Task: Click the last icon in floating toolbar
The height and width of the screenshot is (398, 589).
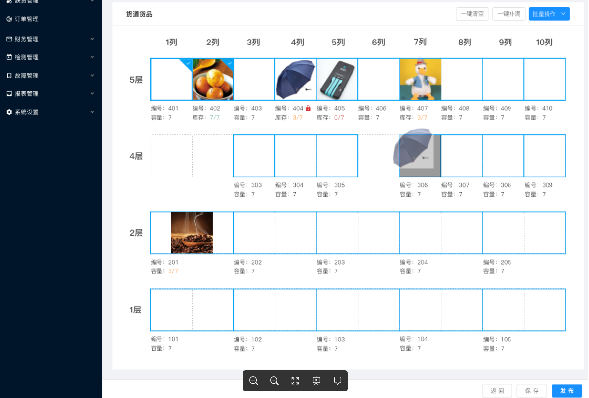Action: [337, 381]
